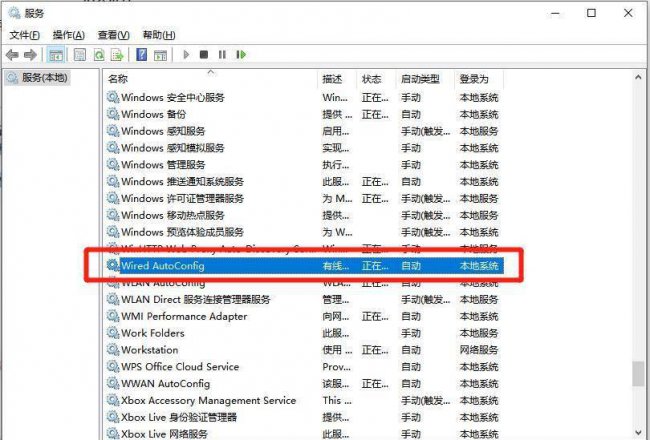Viewport: 650px width, 440px height.
Task: Select Xbox Live 网络服务 entry
Action: (x=164, y=434)
